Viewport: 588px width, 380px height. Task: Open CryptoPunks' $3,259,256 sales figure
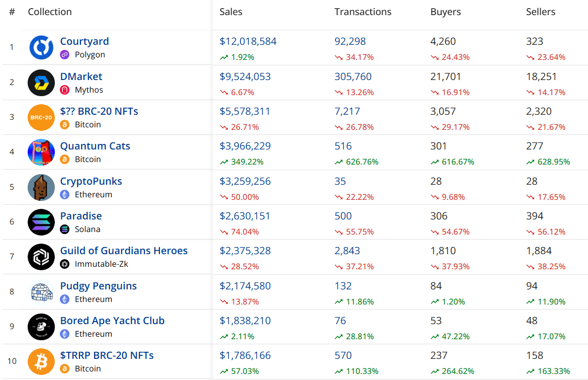click(x=245, y=181)
